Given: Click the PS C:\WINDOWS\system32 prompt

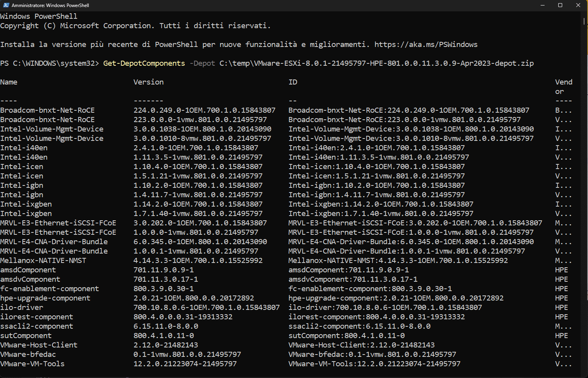Looking at the screenshot, I should tap(49, 63).
